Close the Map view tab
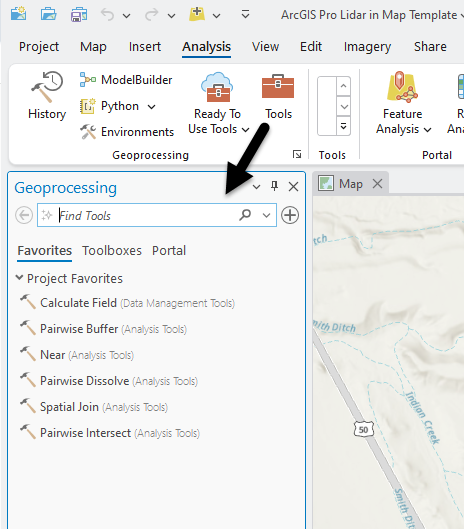The width and height of the screenshot is (464, 529). point(377,184)
